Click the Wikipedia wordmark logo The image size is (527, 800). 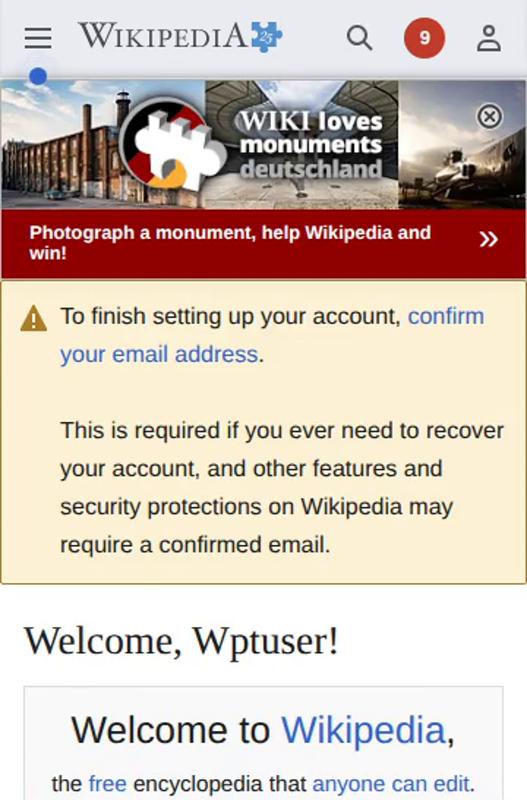pos(162,36)
